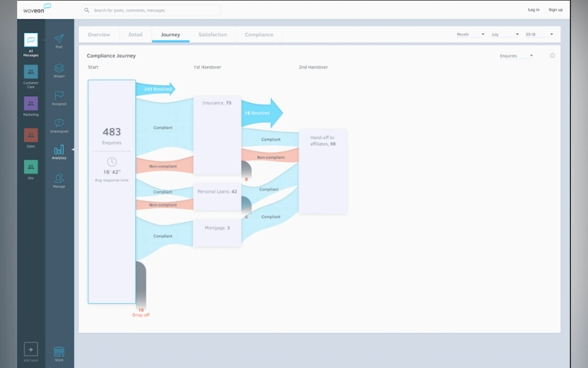Open the Manage users icon
The width and height of the screenshot is (588, 368).
[59, 178]
